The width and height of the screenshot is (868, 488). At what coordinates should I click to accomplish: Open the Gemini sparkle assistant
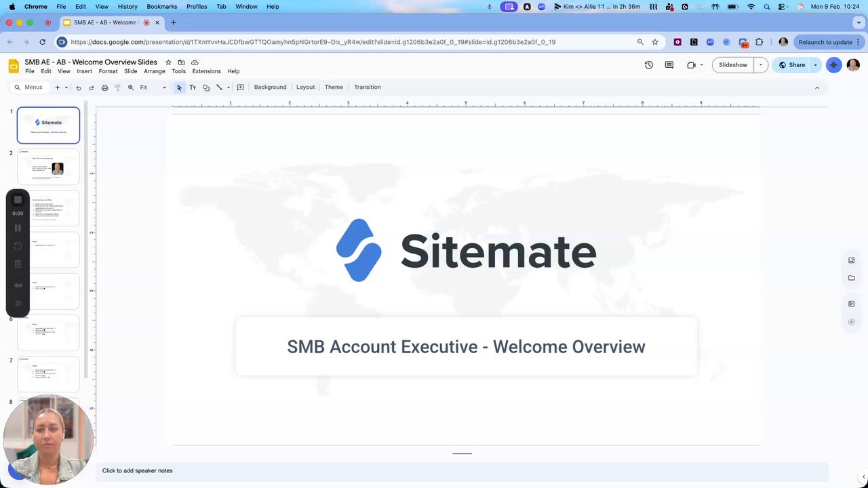(834, 65)
